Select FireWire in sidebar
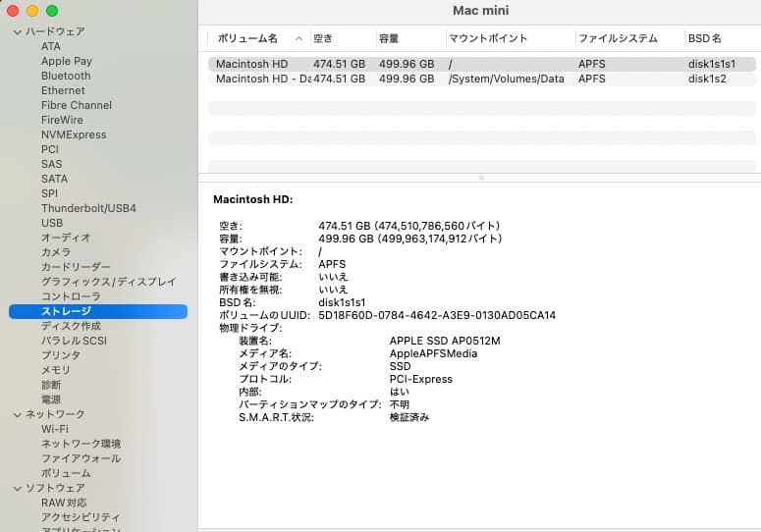This screenshot has height=532, width=761. pyautogui.click(x=62, y=120)
